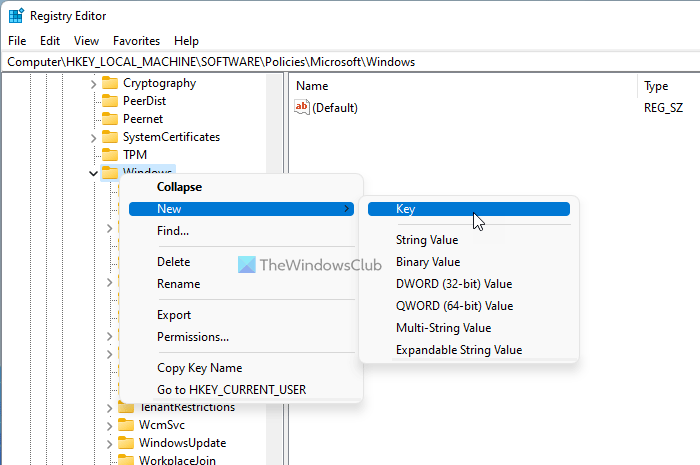
Task: Select the WorkplaceJoin tree label
Action: pos(177,460)
